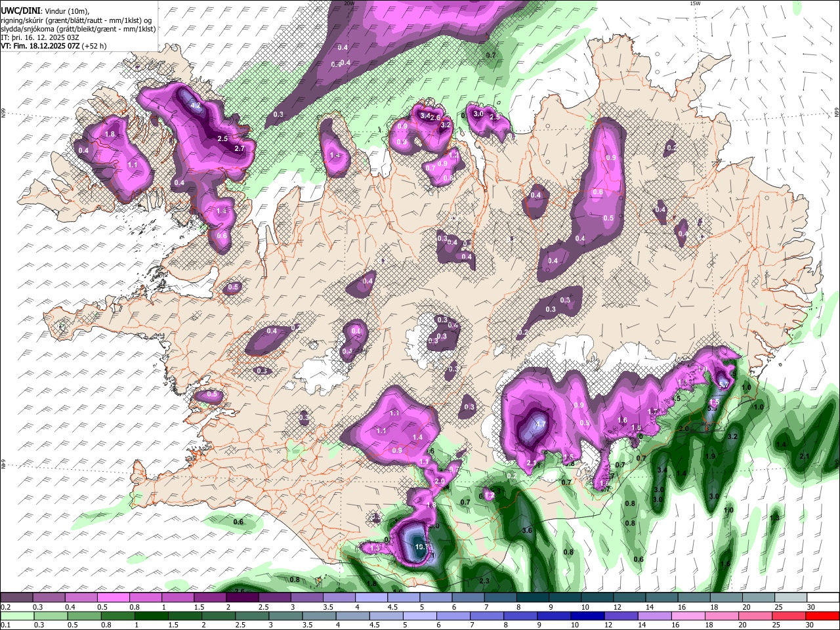Select the bright red 30 swatch, lower scale
Screen dimensions: 840x630
tap(823, 616)
